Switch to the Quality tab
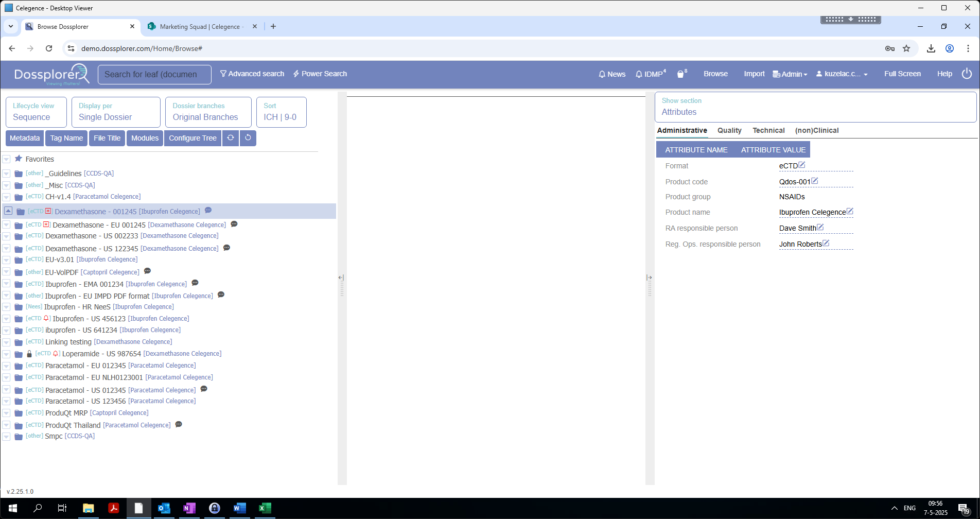Image resolution: width=980 pixels, height=519 pixels. tap(729, 130)
